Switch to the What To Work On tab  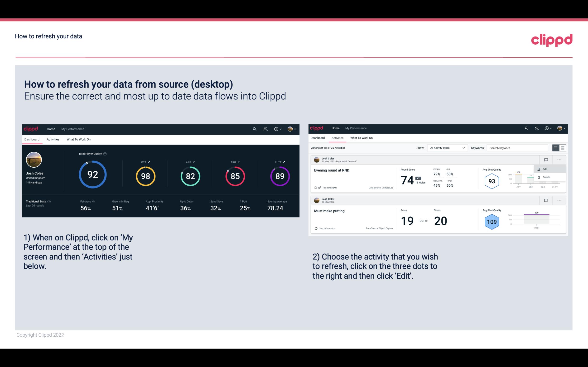(x=78, y=139)
